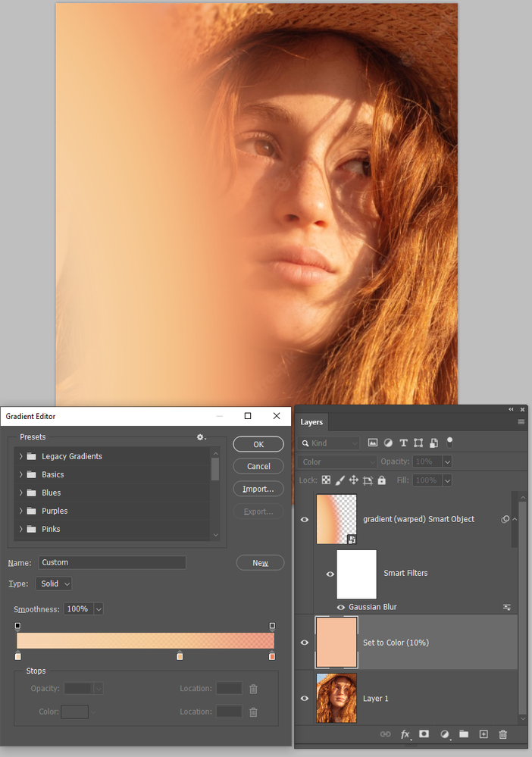Toggle visibility of Gaussian Blur filter
This screenshot has width=532, height=757.
pos(341,607)
